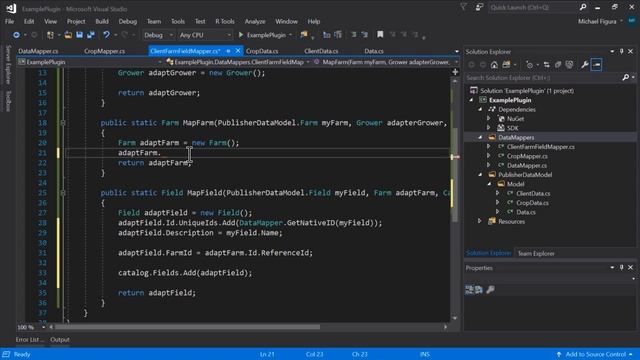Open the Analyze menu
The width and height of the screenshot is (640, 360).
point(255,21)
